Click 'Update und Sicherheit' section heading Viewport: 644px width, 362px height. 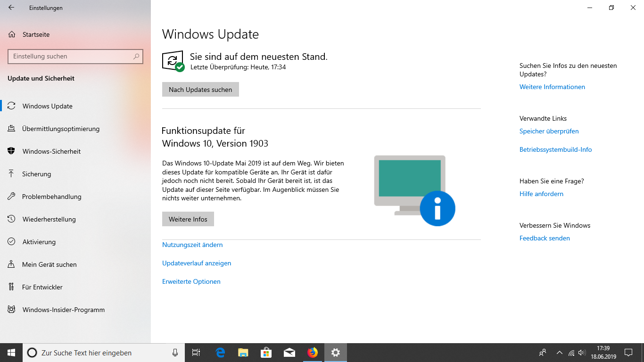click(x=41, y=78)
